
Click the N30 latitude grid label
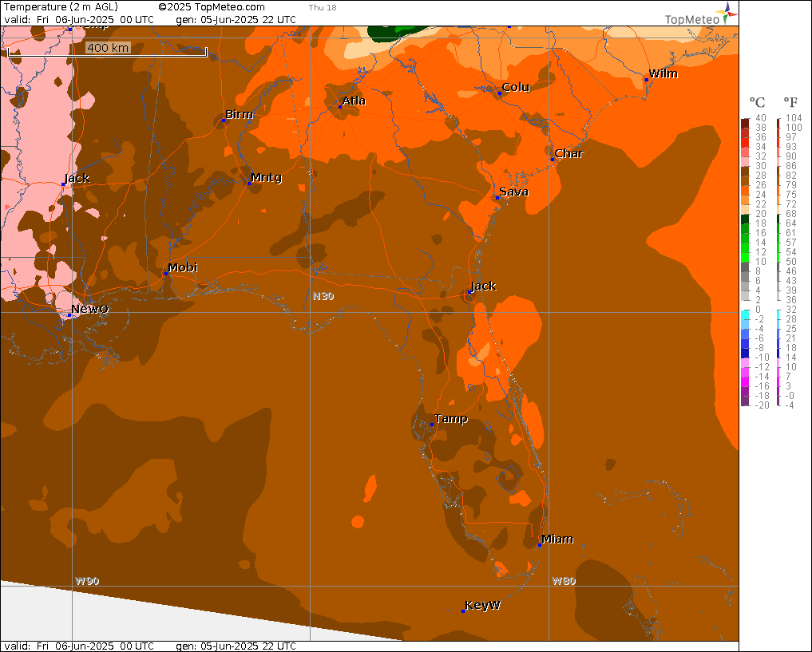323,296
